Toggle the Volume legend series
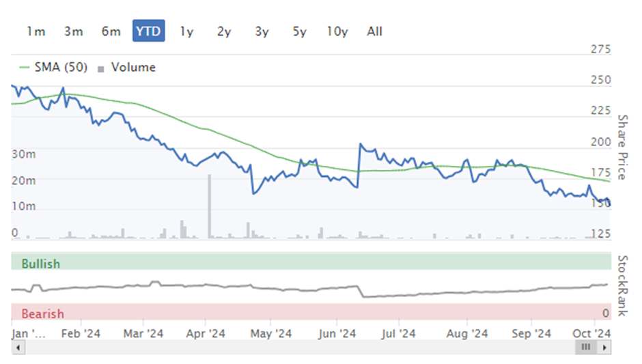This screenshot has width=642, height=364. (127, 67)
